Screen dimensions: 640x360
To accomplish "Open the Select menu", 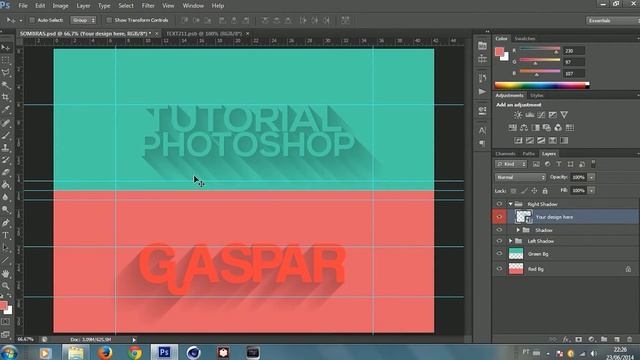I will 126,6.
